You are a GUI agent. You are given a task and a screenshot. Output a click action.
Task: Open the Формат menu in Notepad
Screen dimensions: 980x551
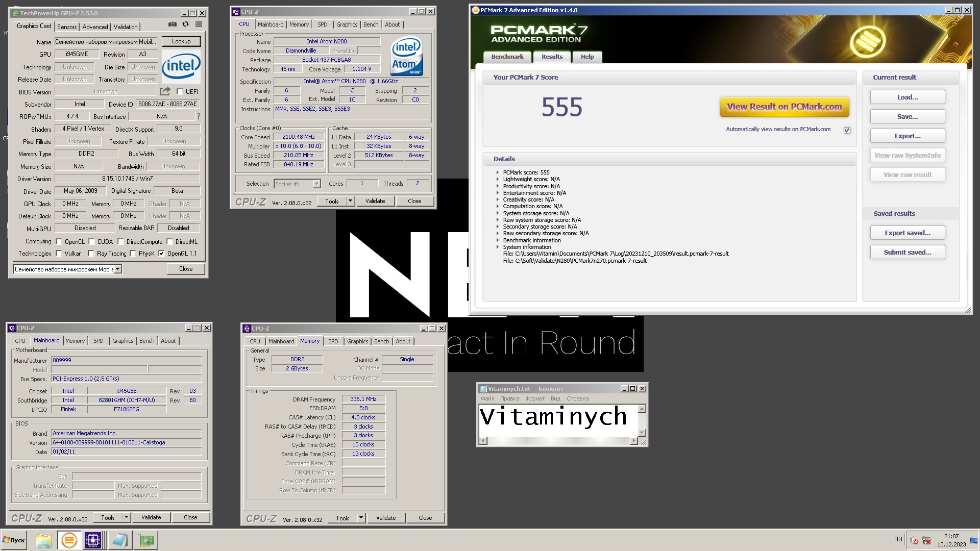click(x=535, y=399)
